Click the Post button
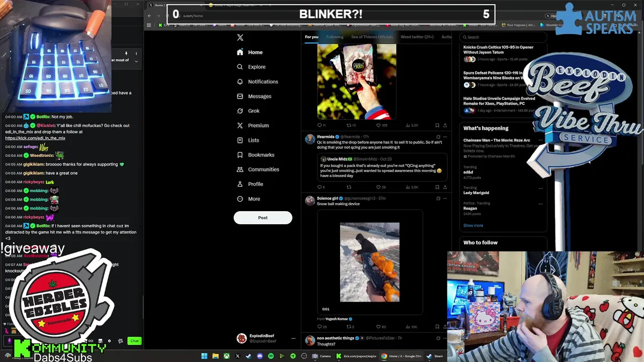The height and width of the screenshot is (362, 644). pyautogui.click(x=263, y=218)
